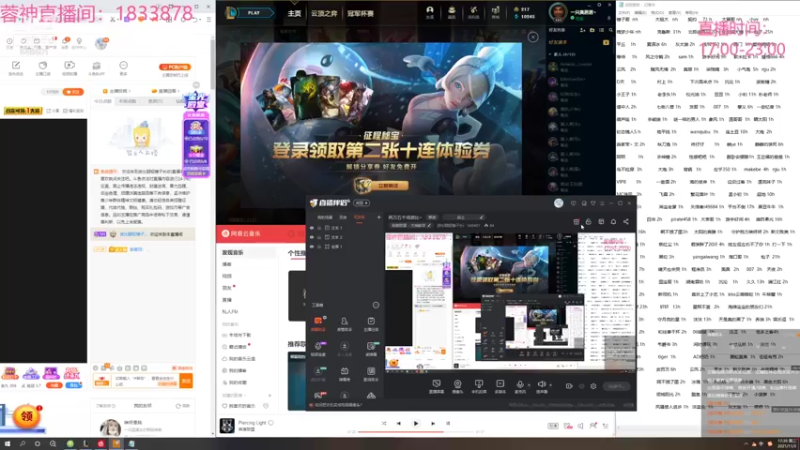Click the microphone icon in streaming tool

tap(519, 385)
